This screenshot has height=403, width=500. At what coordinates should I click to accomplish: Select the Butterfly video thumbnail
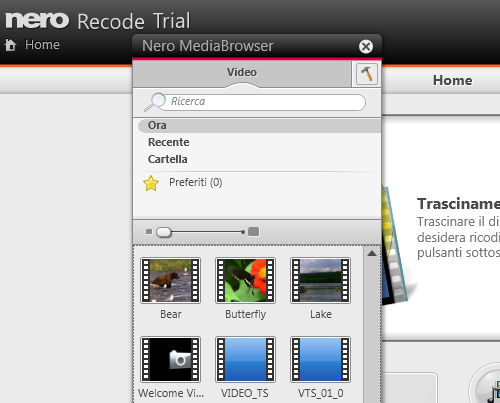(x=245, y=281)
